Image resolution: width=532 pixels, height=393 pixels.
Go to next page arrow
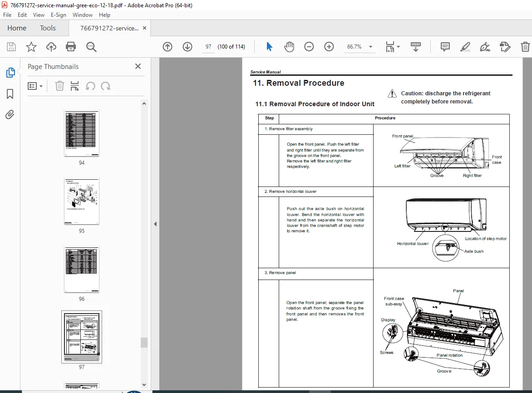coord(187,47)
